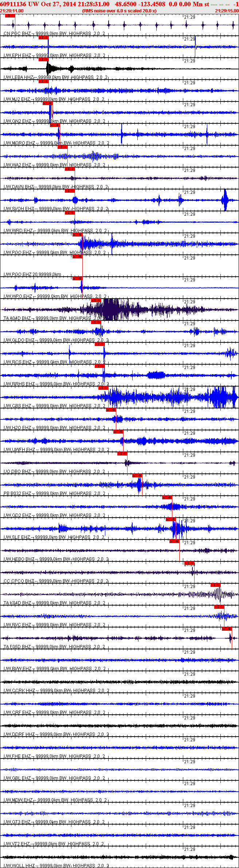Click the red pick marker on the UW.MORO trace
This screenshot has width=239, height=868.
coord(55,125)
